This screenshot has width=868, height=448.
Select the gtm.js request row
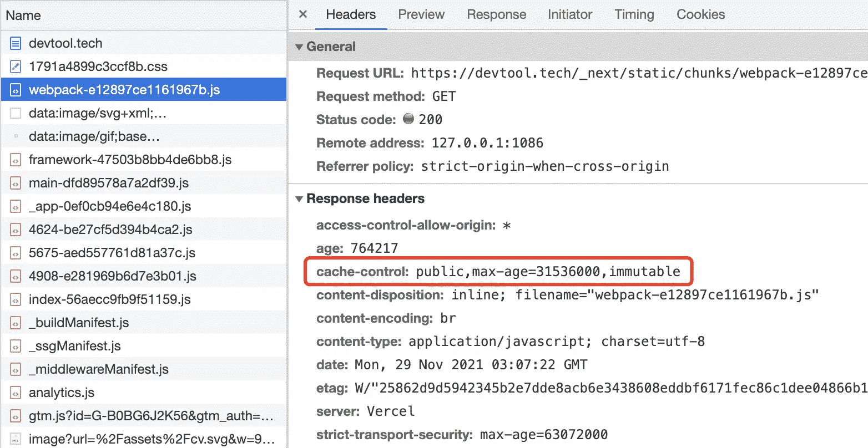[150, 416]
